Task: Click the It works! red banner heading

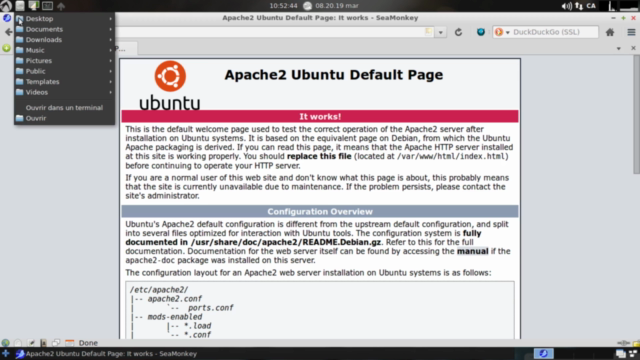Action: coord(320,117)
